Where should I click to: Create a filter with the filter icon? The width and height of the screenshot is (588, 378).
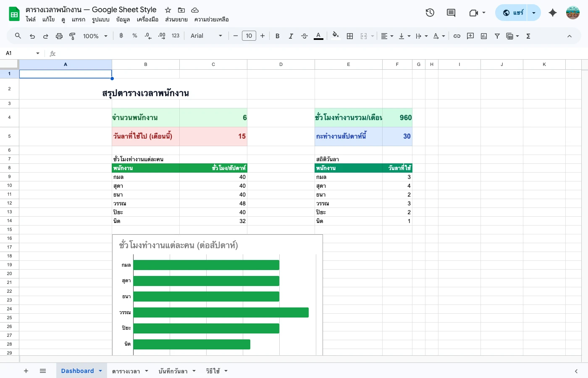(x=497, y=36)
